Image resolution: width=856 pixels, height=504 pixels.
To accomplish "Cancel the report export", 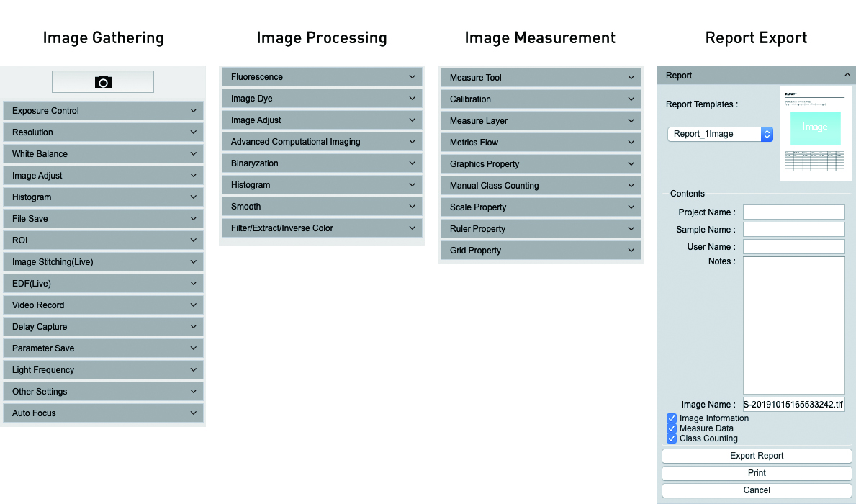I will (757, 490).
